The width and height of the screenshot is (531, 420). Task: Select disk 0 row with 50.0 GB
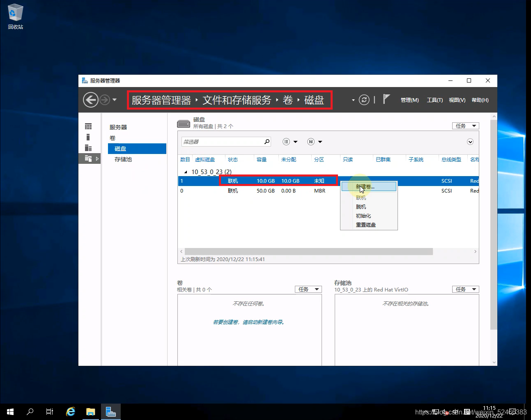pos(329,191)
